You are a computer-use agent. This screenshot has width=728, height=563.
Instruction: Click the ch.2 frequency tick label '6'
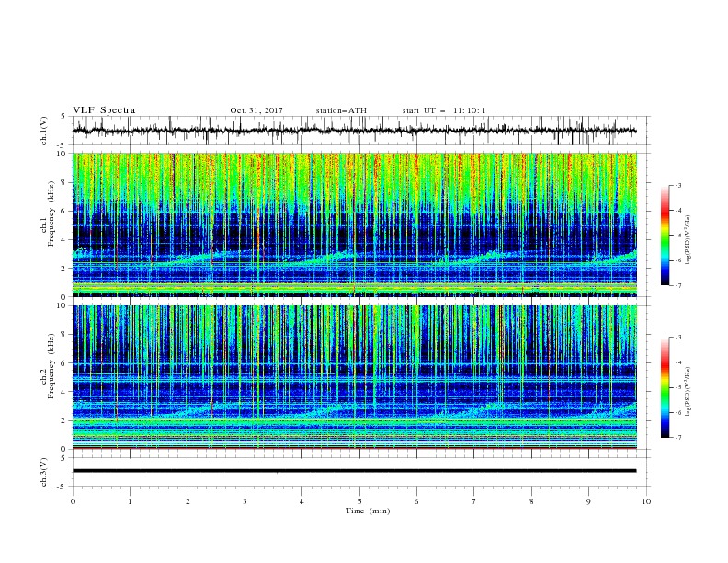click(65, 363)
